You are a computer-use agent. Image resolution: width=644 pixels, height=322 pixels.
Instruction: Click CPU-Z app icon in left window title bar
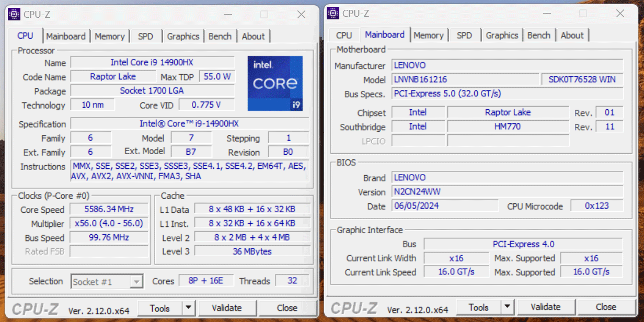point(15,14)
